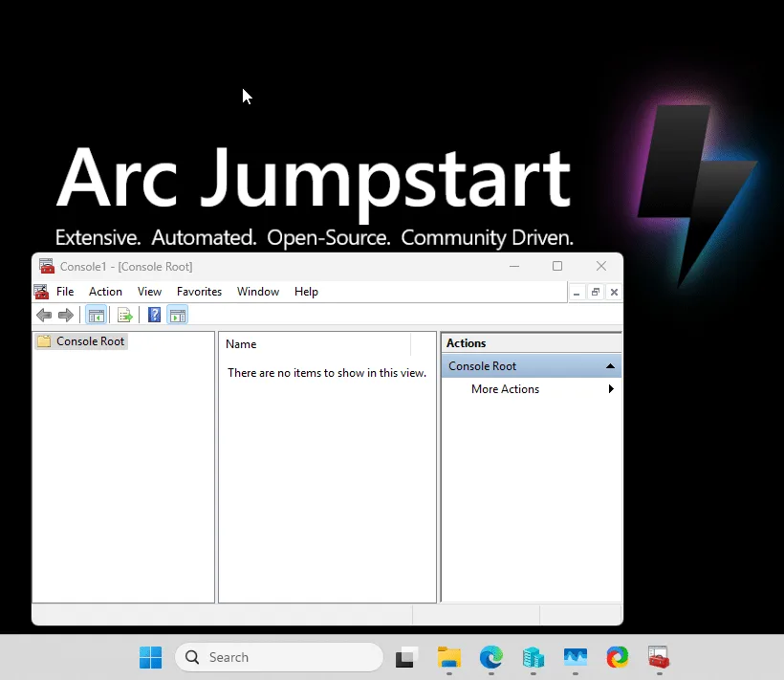Launch Microsoft Edge from the taskbar
The height and width of the screenshot is (680, 784).
click(x=490, y=658)
